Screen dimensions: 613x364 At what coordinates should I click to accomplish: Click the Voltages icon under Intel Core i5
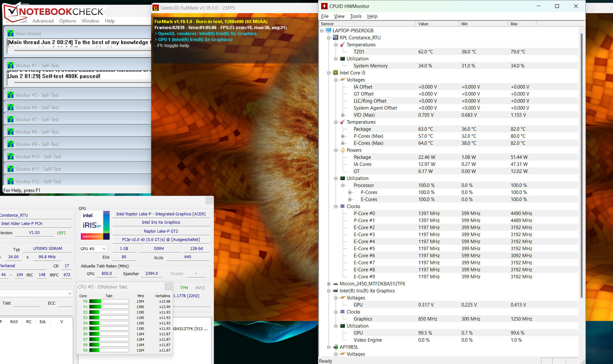pyautogui.click(x=342, y=80)
